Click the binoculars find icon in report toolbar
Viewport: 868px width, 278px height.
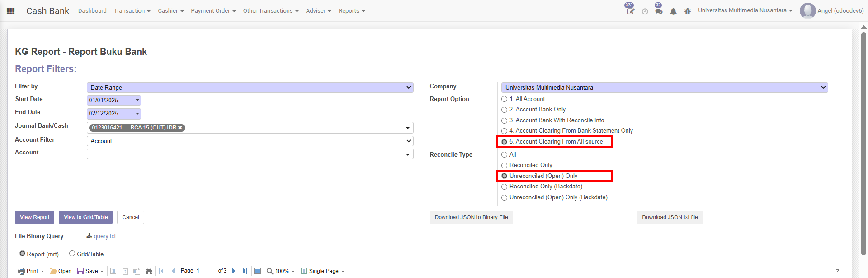[149, 271]
